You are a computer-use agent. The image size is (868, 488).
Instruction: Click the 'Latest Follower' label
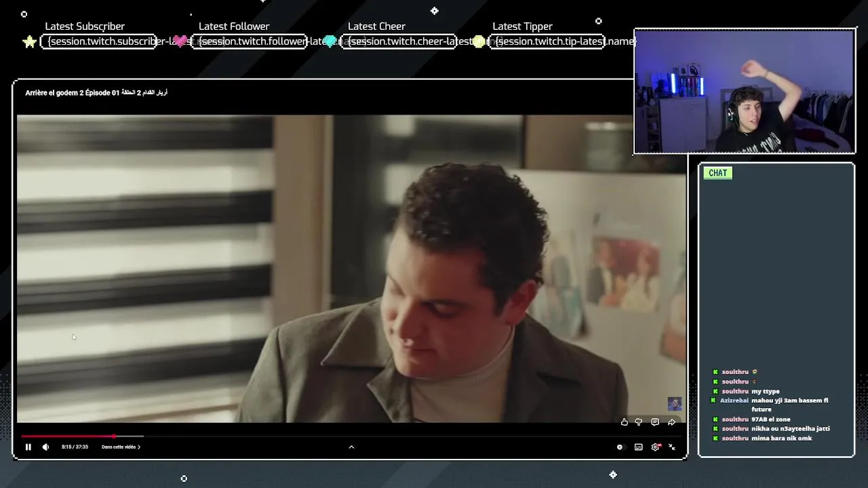(x=234, y=26)
